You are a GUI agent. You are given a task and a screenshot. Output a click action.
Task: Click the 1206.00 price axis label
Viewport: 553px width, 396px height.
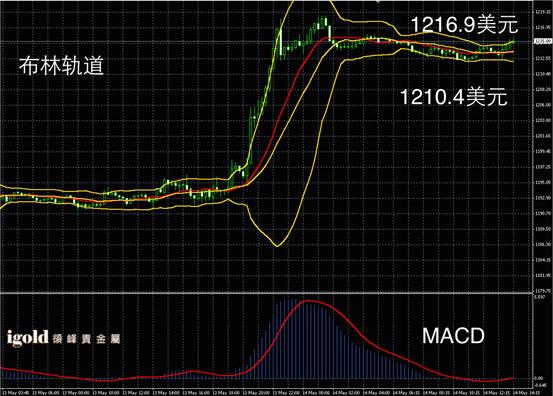(x=543, y=105)
